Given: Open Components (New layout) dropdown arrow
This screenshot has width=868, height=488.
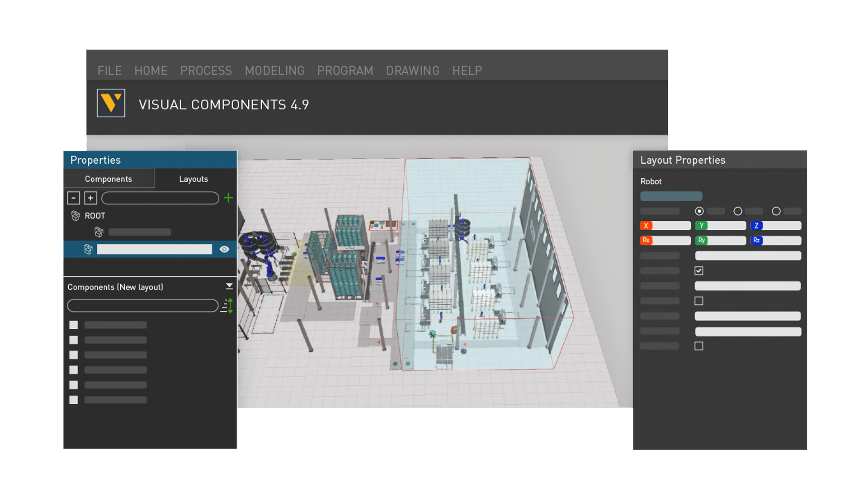Looking at the screenshot, I should 229,286.
